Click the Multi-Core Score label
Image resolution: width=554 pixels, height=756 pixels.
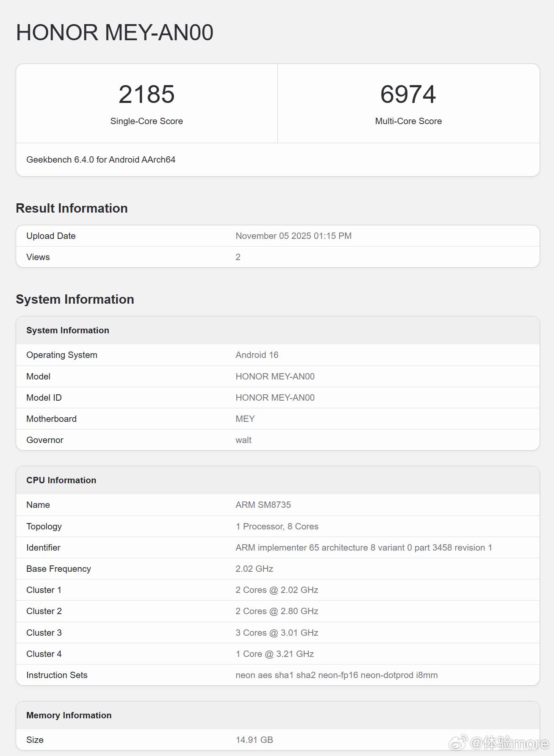tap(408, 121)
